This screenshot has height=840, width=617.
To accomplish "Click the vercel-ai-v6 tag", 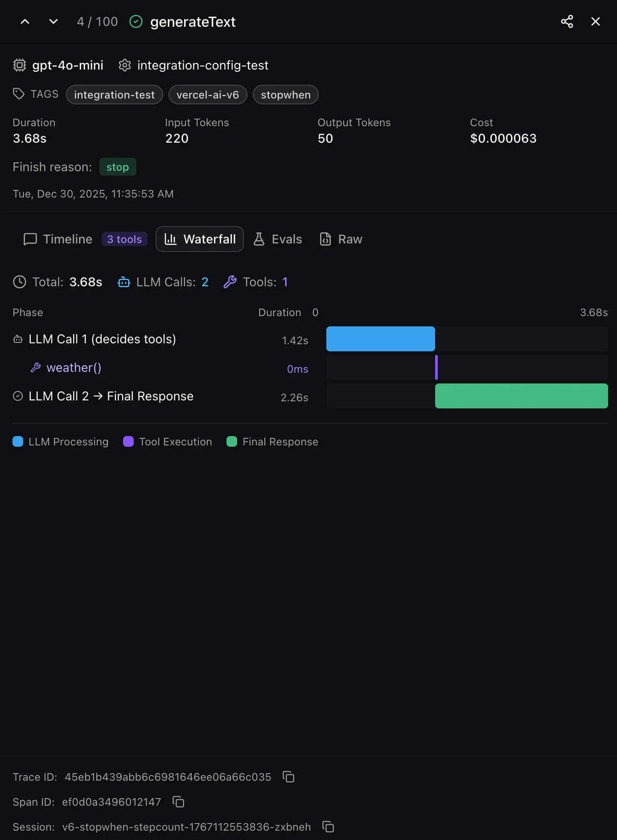I will (208, 95).
